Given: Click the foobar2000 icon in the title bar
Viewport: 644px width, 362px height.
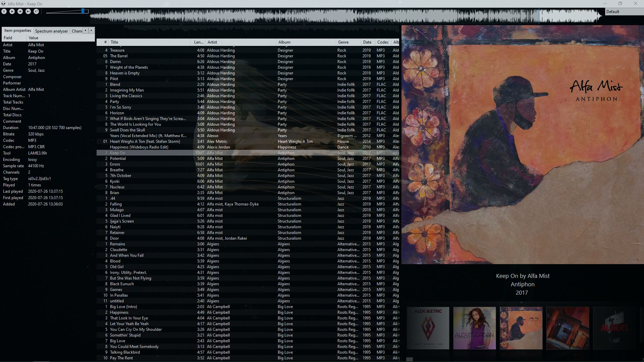Looking at the screenshot, I should [x=3, y=4].
